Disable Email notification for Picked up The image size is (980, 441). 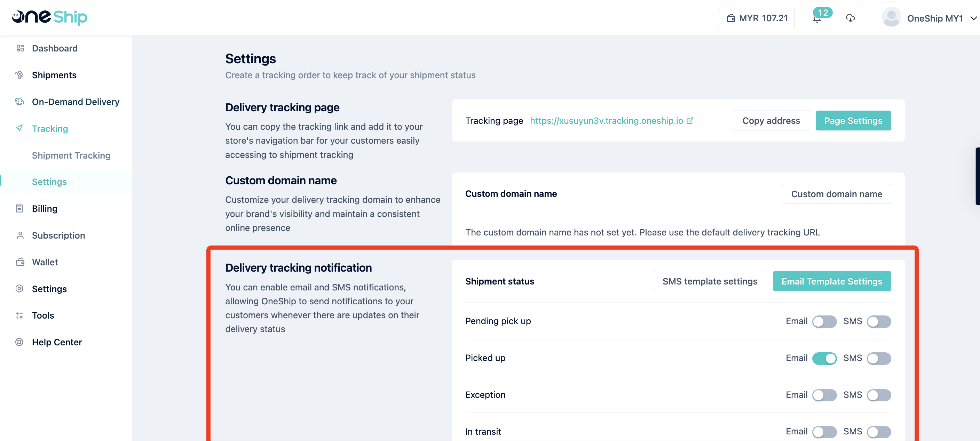[x=824, y=359]
